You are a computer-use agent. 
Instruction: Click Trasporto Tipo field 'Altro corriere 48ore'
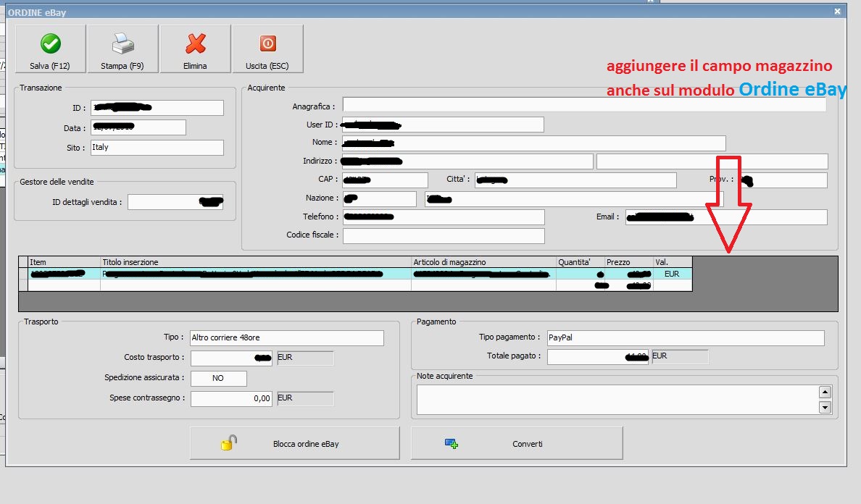point(286,338)
